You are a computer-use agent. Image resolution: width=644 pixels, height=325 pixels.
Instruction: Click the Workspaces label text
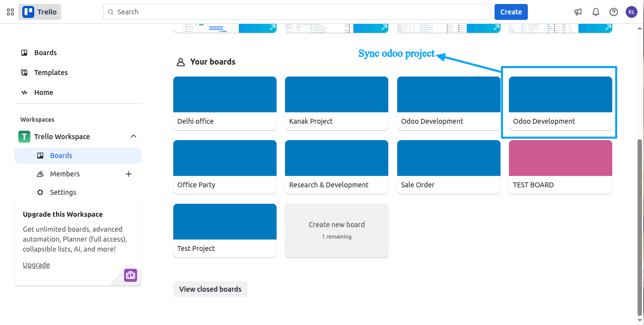(37, 120)
